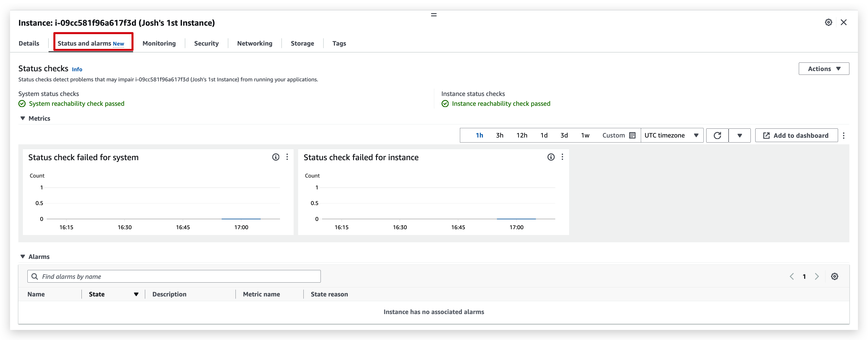This screenshot has height=340, width=868.
Task: Open options menu on system status chart
Action: 287,157
